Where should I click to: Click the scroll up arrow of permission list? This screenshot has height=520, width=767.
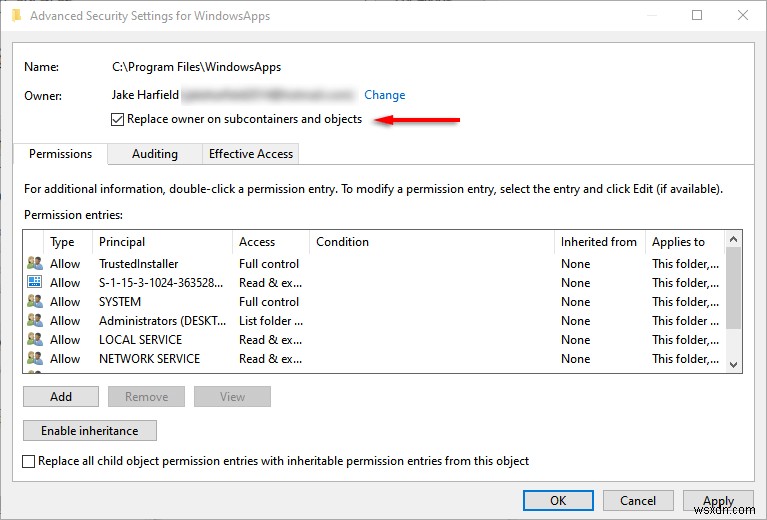coord(733,239)
